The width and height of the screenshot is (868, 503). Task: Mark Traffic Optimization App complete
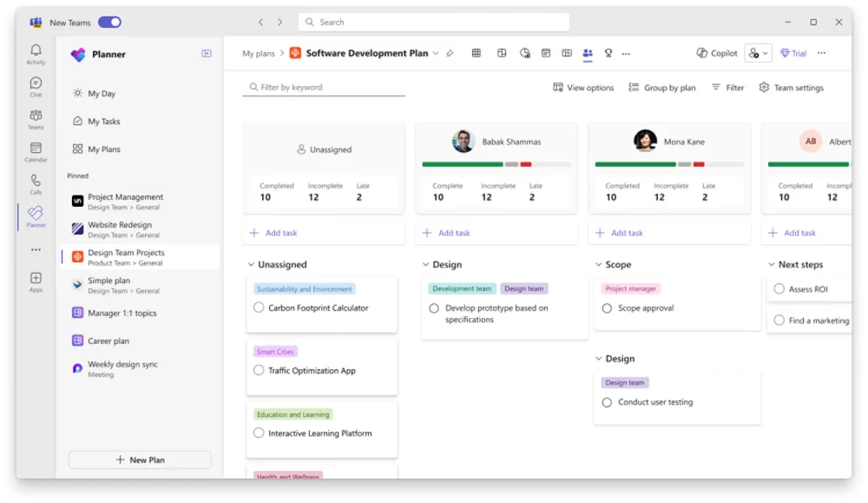point(259,370)
